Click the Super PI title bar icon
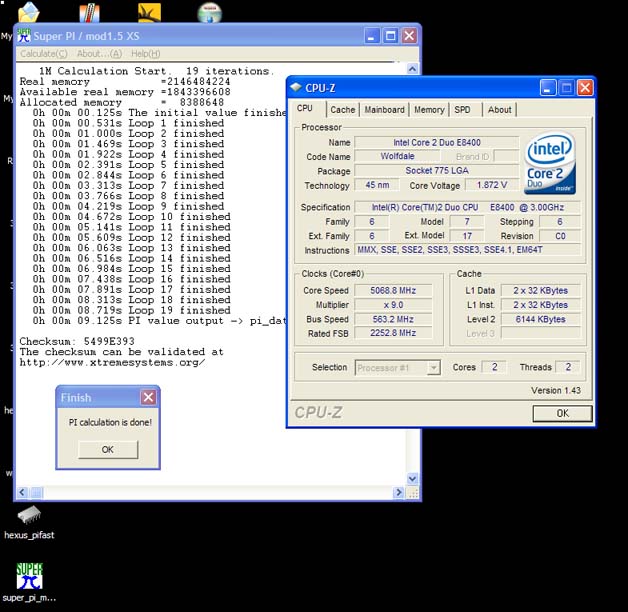Image resolution: width=628 pixels, height=612 pixels. [24, 36]
